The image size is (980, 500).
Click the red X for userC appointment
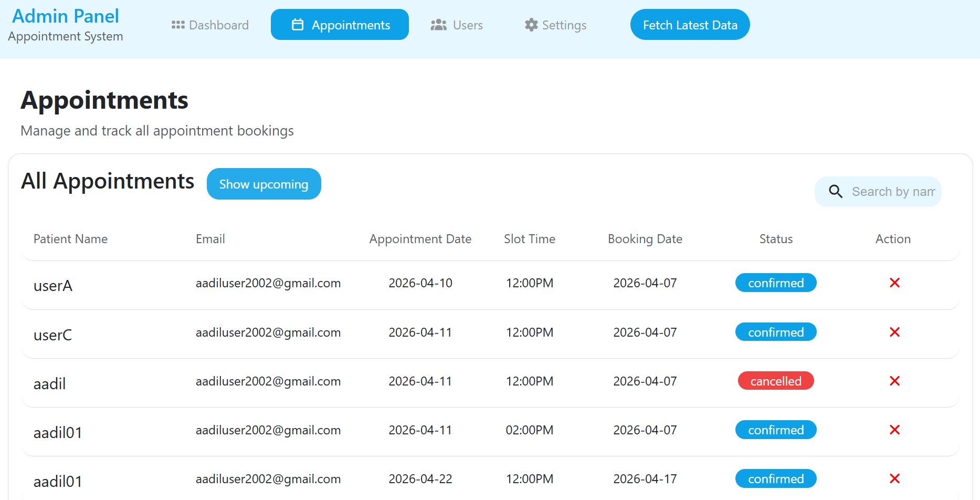click(x=894, y=332)
